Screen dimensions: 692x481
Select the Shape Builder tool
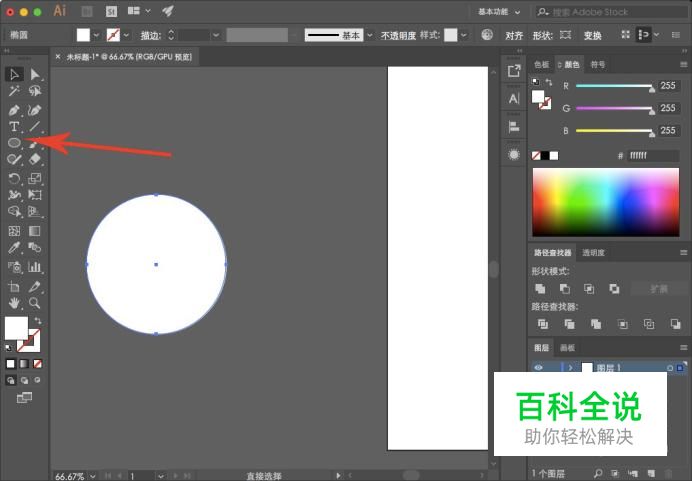tap(14, 211)
